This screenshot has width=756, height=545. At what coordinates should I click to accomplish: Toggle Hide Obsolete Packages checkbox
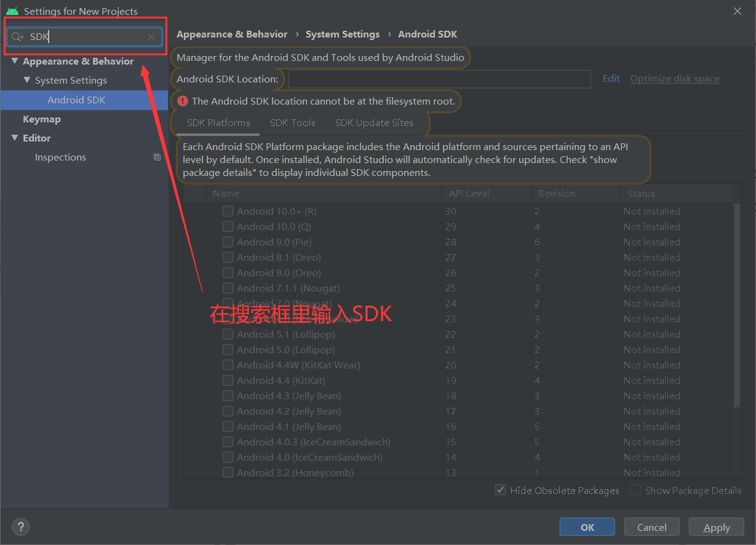click(x=501, y=490)
